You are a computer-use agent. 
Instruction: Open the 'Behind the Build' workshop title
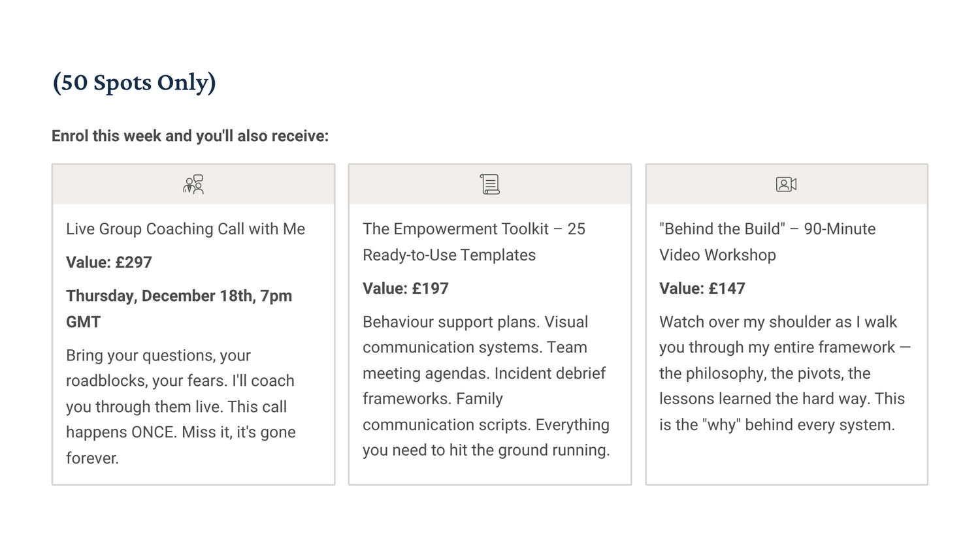point(768,242)
